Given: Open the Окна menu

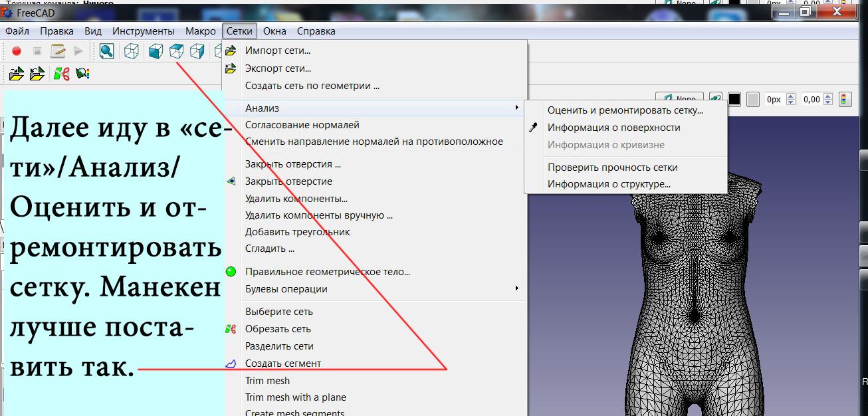Looking at the screenshot, I should point(274,31).
